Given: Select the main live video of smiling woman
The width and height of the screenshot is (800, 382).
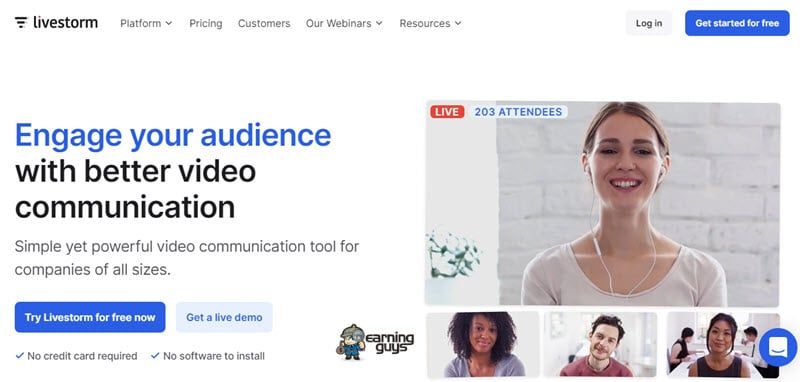Looking at the screenshot, I should [x=602, y=204].
